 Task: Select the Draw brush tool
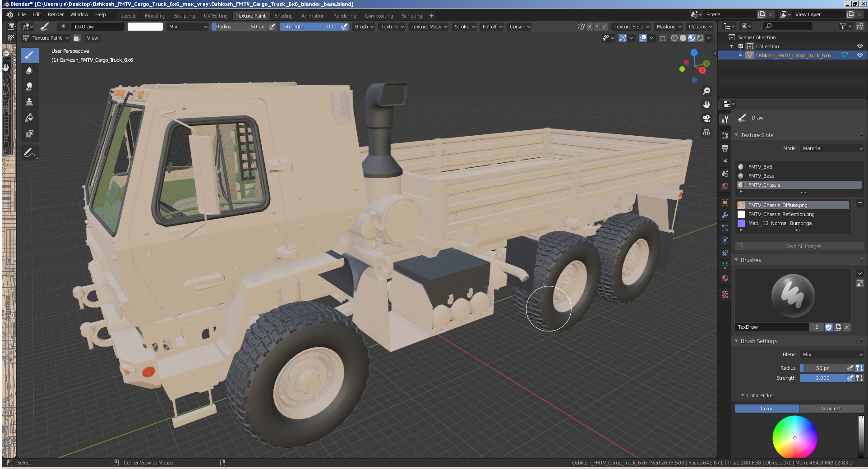[x=29, y=55]
